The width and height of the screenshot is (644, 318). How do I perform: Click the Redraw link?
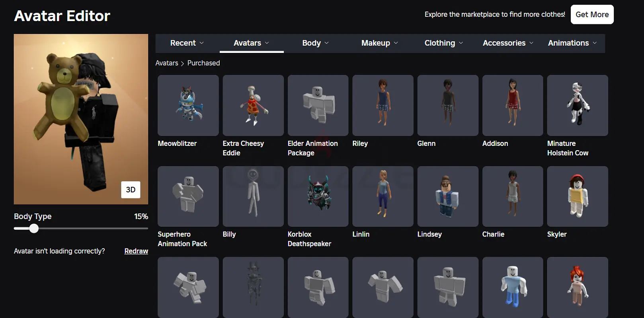pyautogui.click(x=136, y=251)
